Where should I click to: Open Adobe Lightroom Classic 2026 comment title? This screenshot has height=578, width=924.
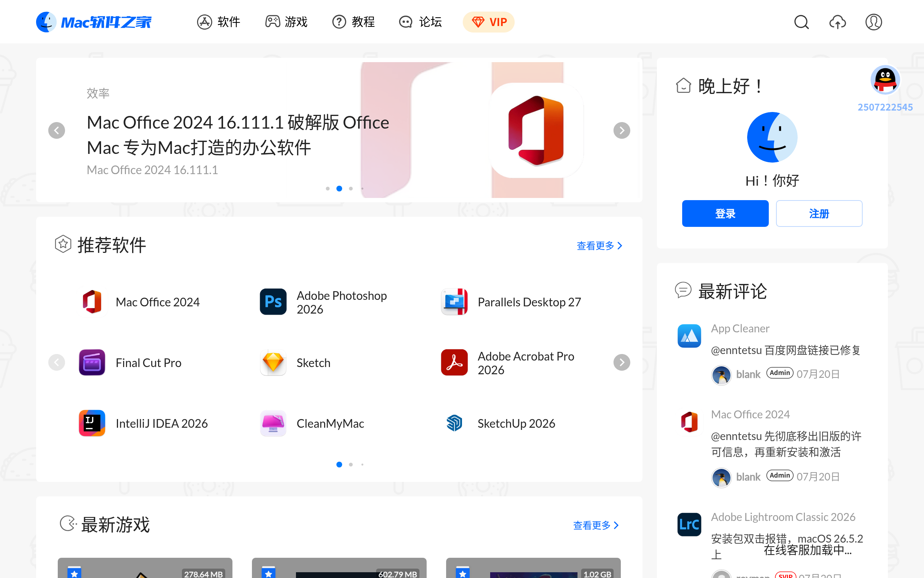click(x=783, y=517)
